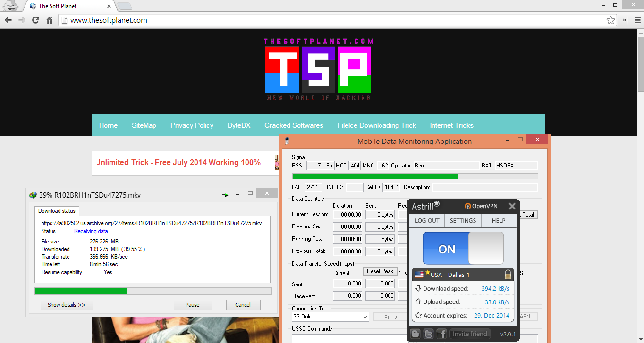The width and height of the screenshot is (644, 343).
Task: Click the page icon in the address bar
Action: (65, 20)
